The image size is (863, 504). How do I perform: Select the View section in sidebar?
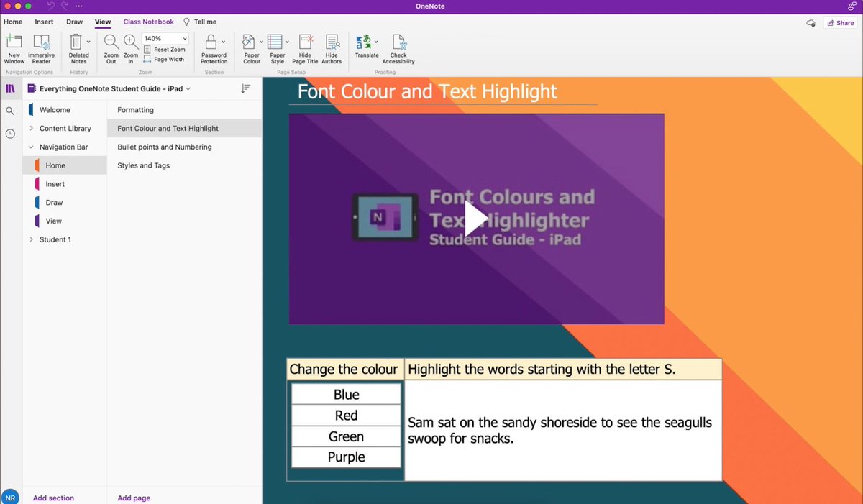65,221
